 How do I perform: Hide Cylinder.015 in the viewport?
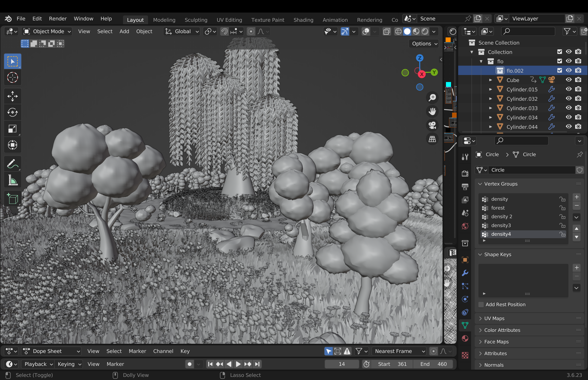click(x=568, y=89)
